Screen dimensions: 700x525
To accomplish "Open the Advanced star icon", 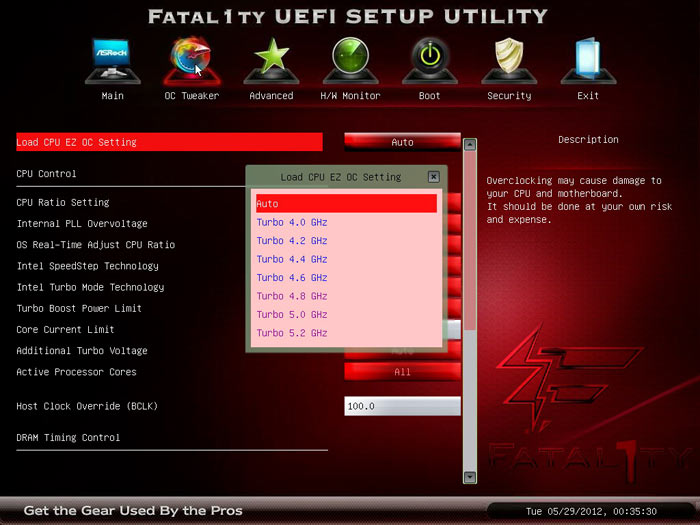I will pyautogui.click(x=271, y=61).
